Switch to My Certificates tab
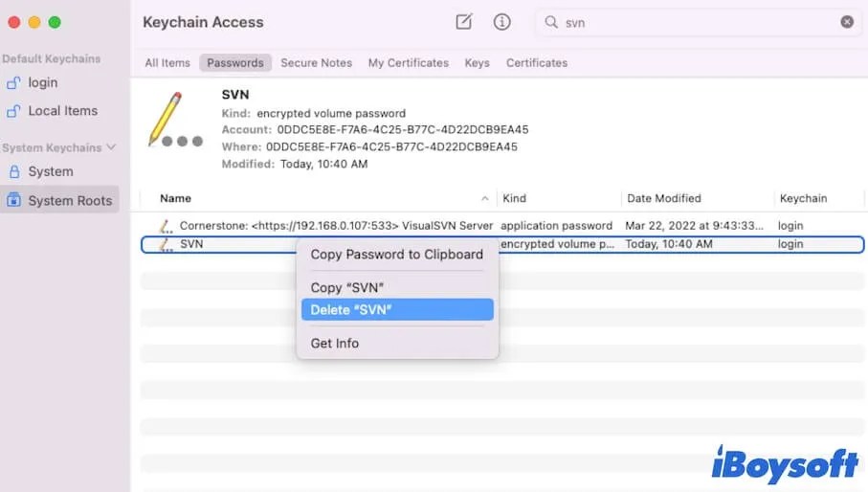 409,62
